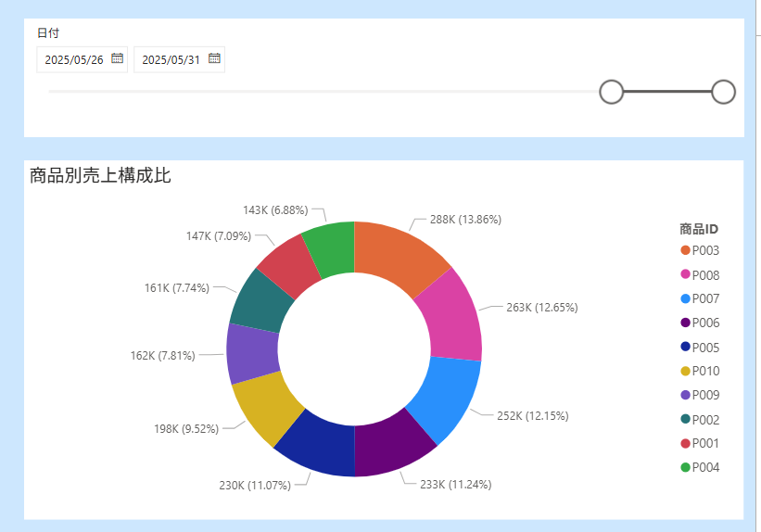Click data label 143K (6.88%)
This screenshot has height=532, width=761.
(275, 210)
